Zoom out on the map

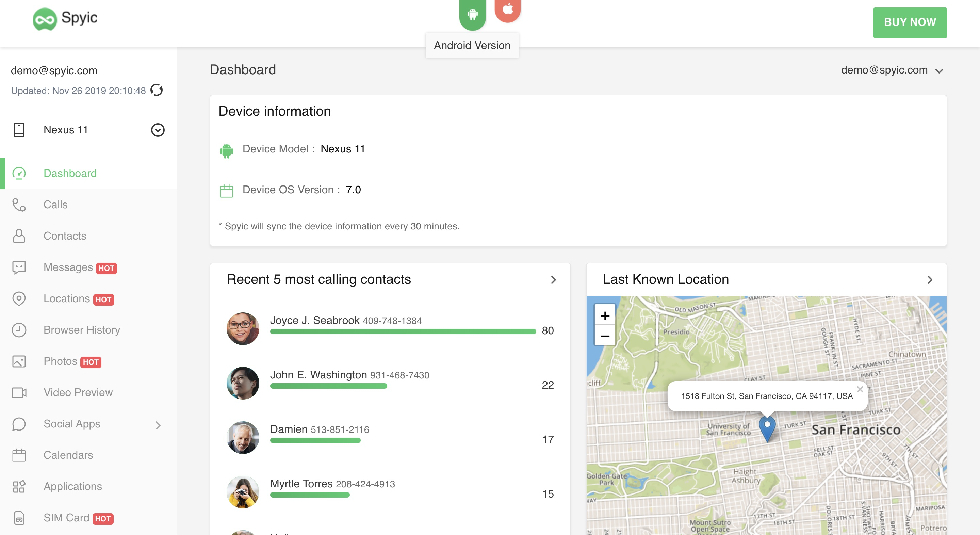pos(605,336)
